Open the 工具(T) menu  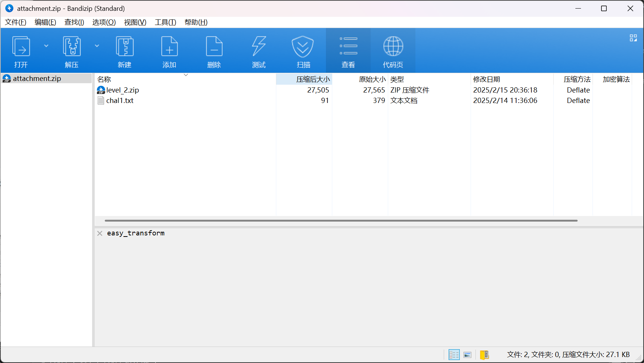(x=166, y=22)
